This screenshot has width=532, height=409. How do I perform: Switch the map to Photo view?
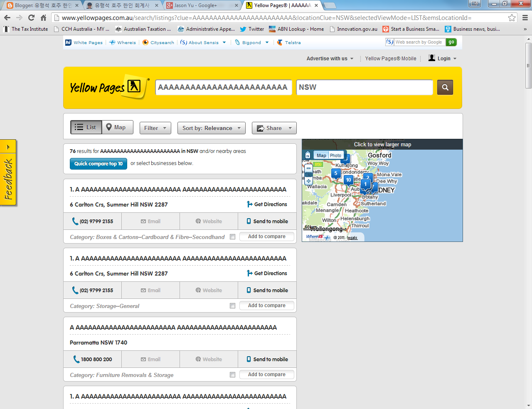point(335,155)
